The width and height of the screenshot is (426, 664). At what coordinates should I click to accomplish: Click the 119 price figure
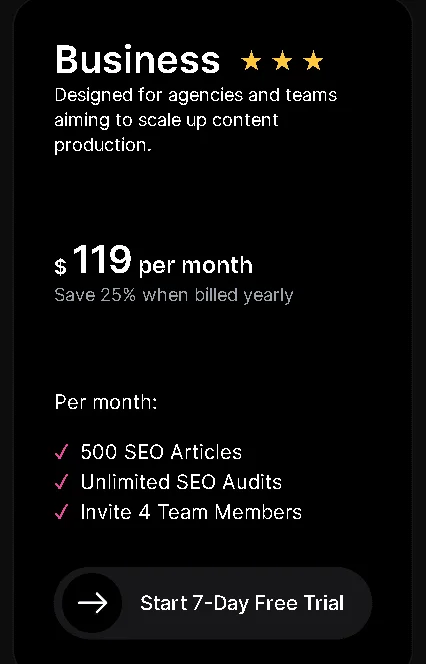pos(102,260)
